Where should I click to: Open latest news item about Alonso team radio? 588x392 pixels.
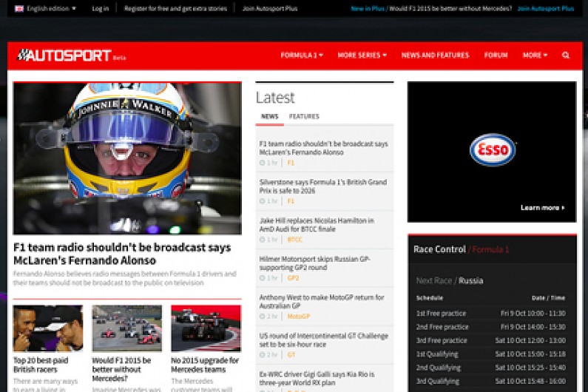324,148
